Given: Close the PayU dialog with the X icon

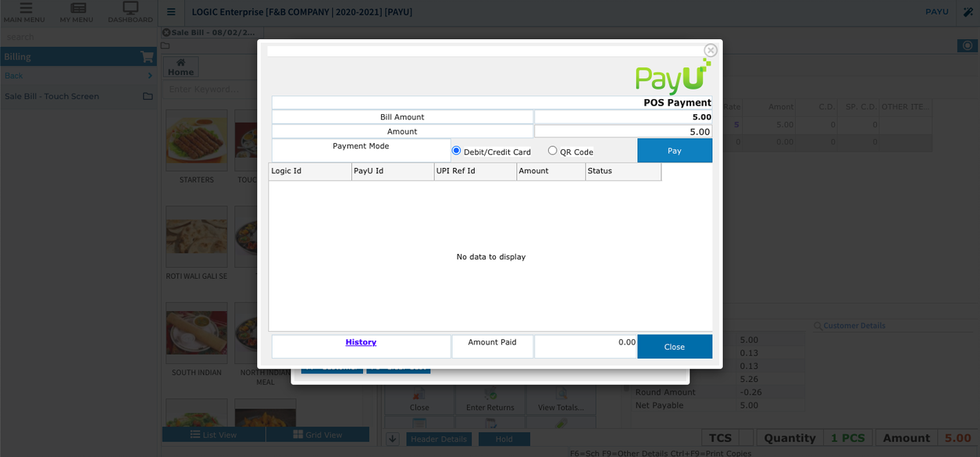Looking at the screenshot, I should [711, 50].
